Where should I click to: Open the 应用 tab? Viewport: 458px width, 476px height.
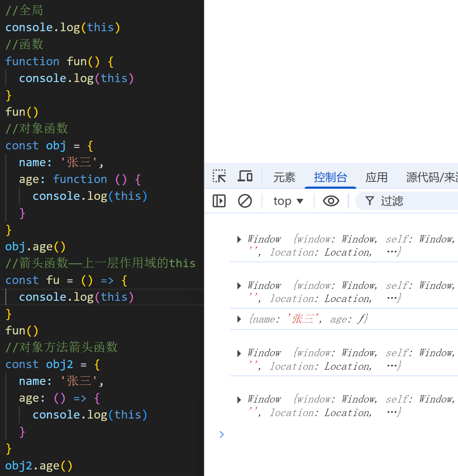pos(376,177)
